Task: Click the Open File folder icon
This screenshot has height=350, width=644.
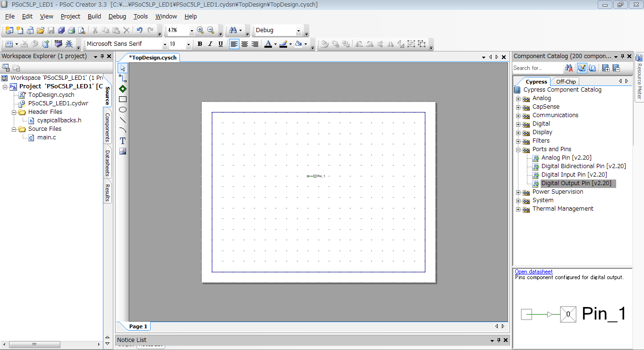Action: 41,30
